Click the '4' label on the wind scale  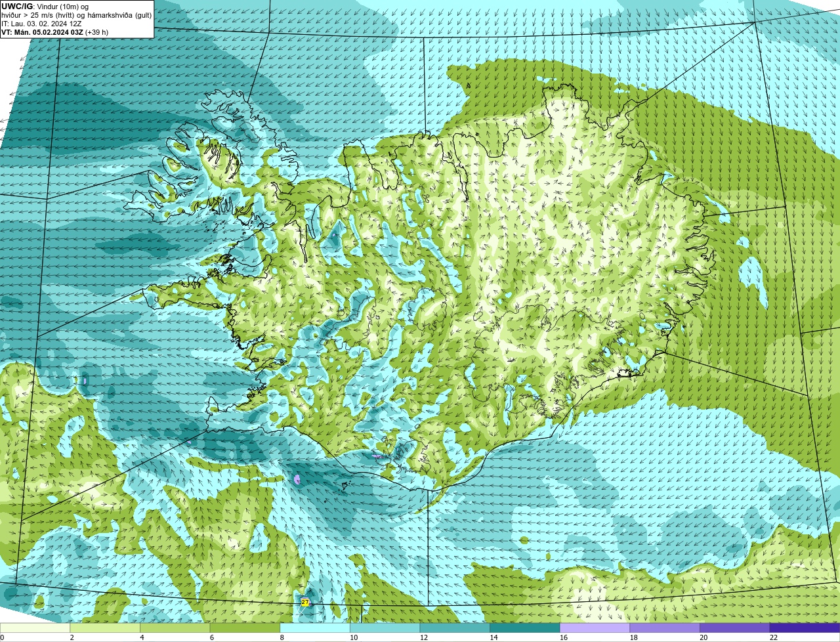142,637
